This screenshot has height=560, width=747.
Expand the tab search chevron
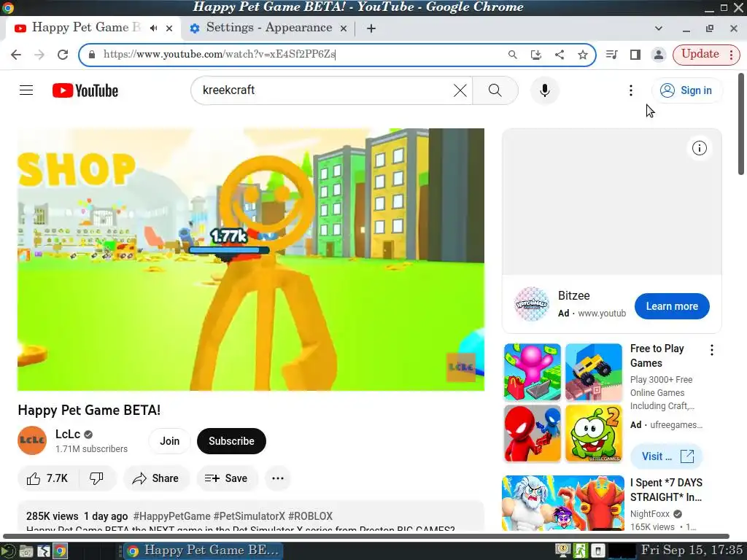pyautogui.click(x=659, y=28)
